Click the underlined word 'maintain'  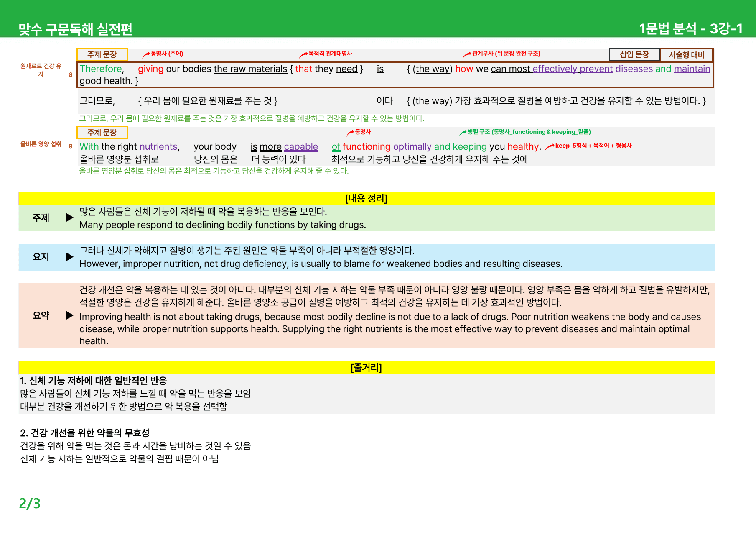click(692, 69)
